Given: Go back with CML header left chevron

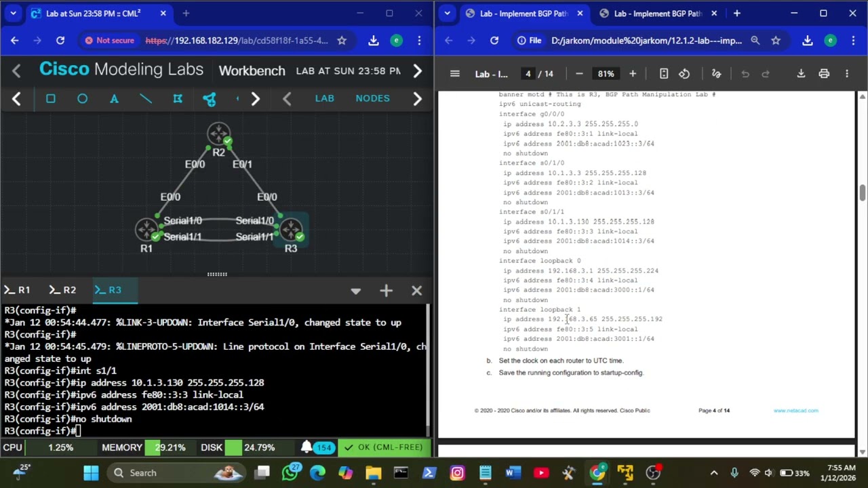Looking at the screenshot, I should point(17,70).
